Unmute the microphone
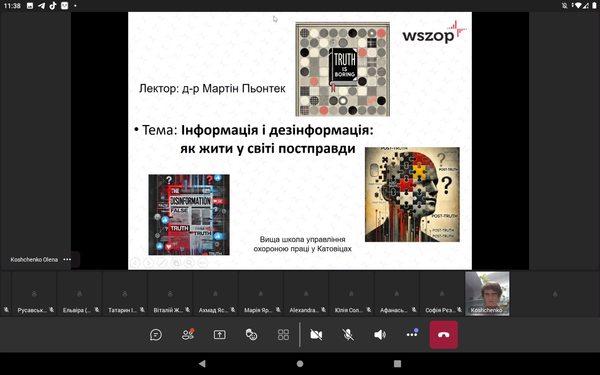This screenshot has width=600, height=375. (x=348, y=335)
